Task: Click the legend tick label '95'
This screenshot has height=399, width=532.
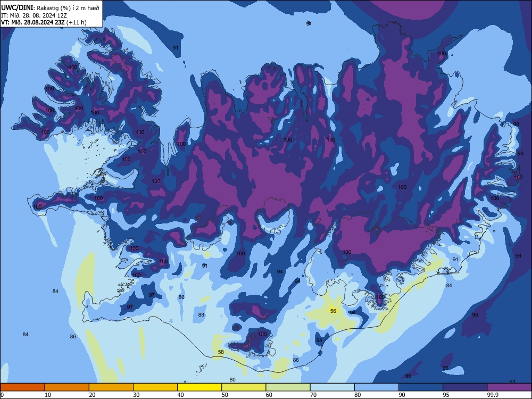Action: [446, 395]
